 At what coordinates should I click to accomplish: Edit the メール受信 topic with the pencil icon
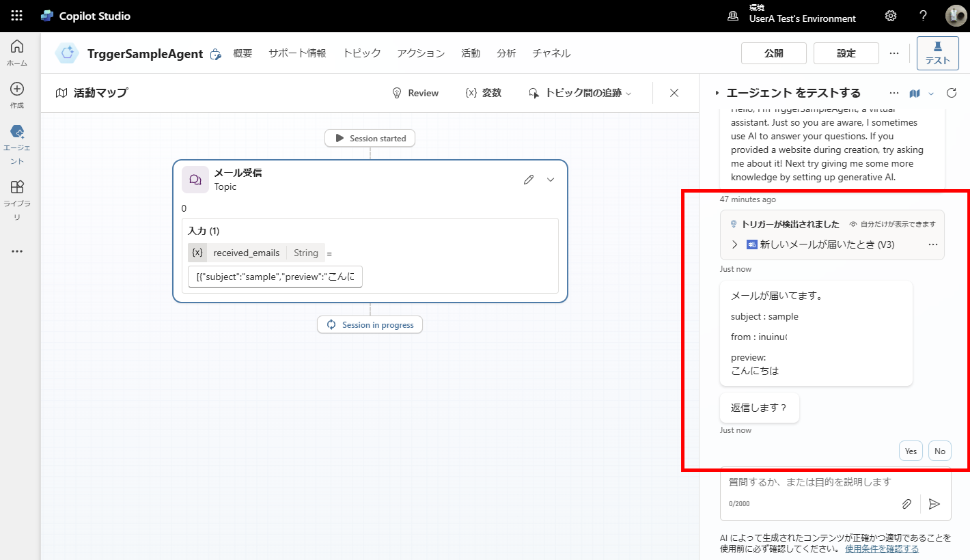(x=528, y=179)
